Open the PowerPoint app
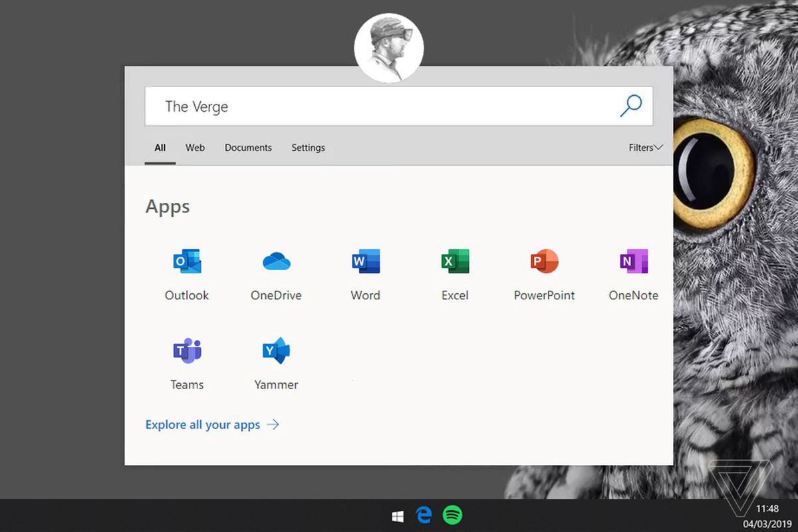Screen dimensions: 798x532 (x=544, y=273)
